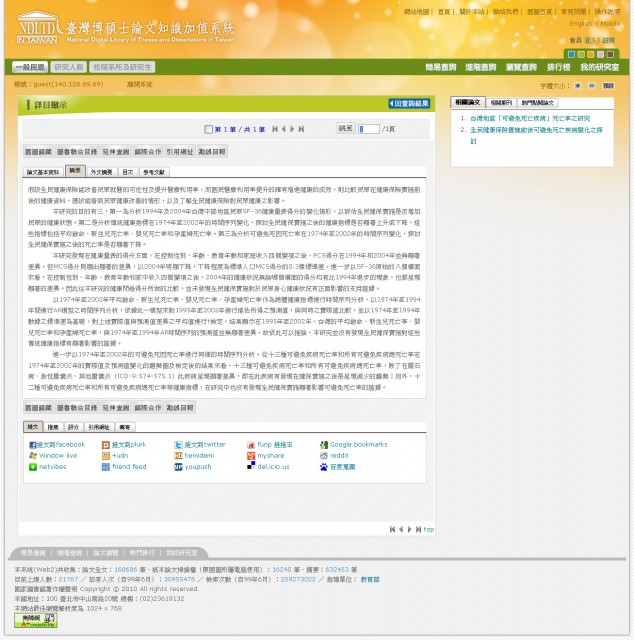Screen dimensions: 634x640
Task: Click the NDLTD in Taiwan logo
Action: coord(38,27)
